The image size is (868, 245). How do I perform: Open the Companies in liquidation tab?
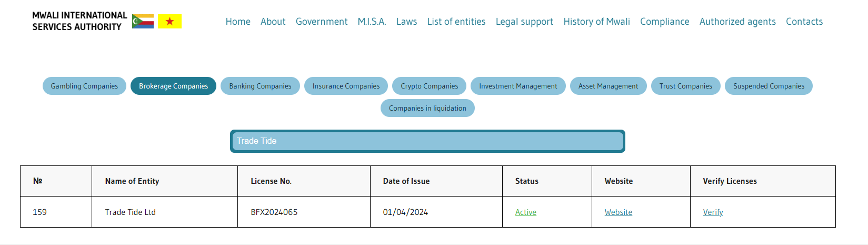[x=427, y=108]
